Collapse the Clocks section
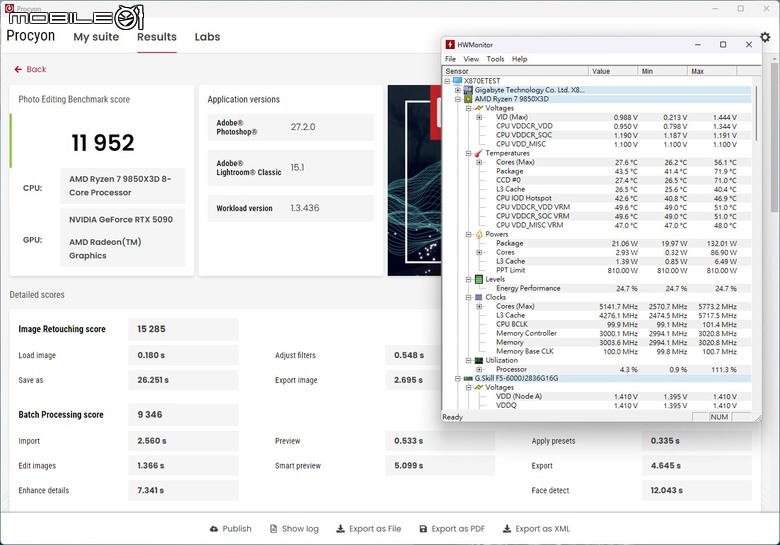This screenshot has height=545, width=780. pyautogui.click(x=468, y=297)
